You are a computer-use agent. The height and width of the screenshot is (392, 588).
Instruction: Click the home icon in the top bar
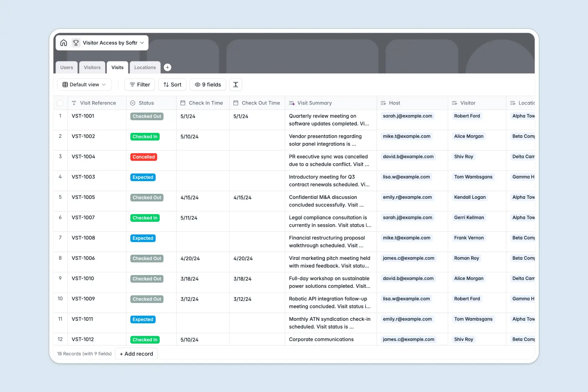click(64, 42)
